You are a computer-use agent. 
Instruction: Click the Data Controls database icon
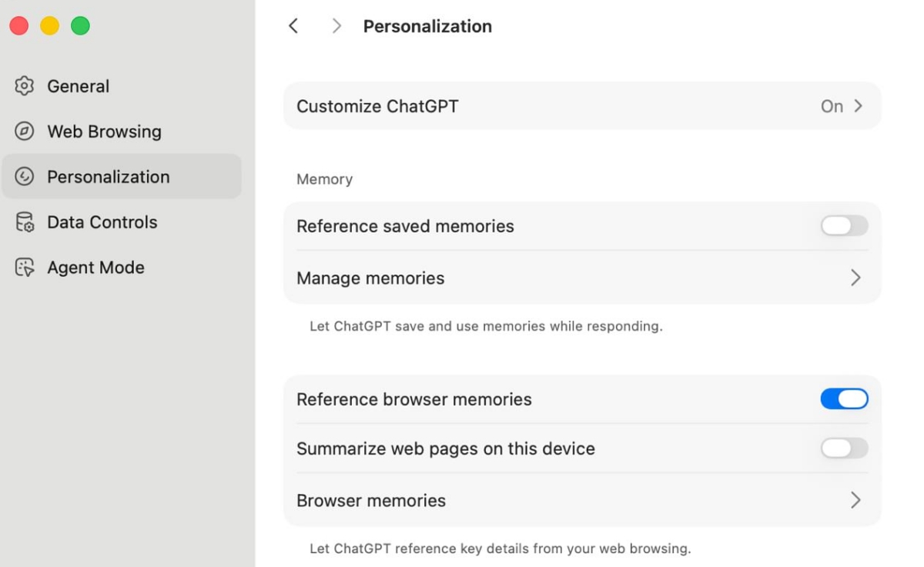pos(25,222)
